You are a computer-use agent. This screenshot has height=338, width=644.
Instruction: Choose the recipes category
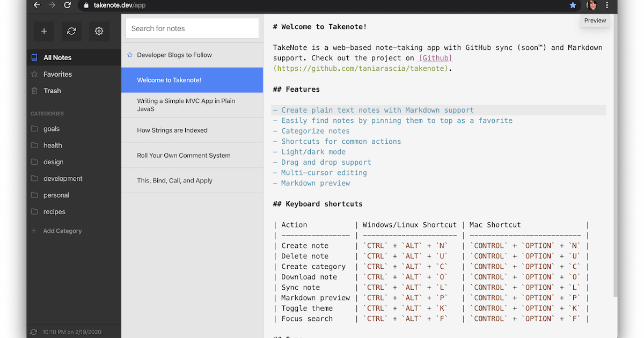[x=54, y=212]
